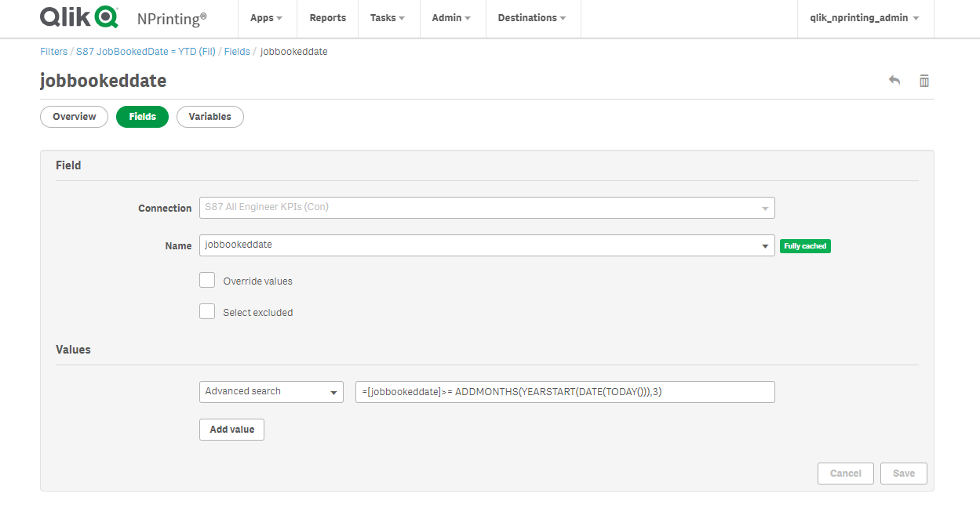The image size is (980, 519).
Task: Click the ADDMONTHS expression input field
Action: 565,391
